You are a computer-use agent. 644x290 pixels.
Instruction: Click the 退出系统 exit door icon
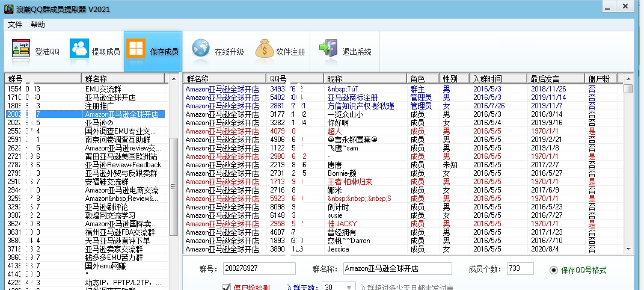pyautogui.click(x=328, y=52)
